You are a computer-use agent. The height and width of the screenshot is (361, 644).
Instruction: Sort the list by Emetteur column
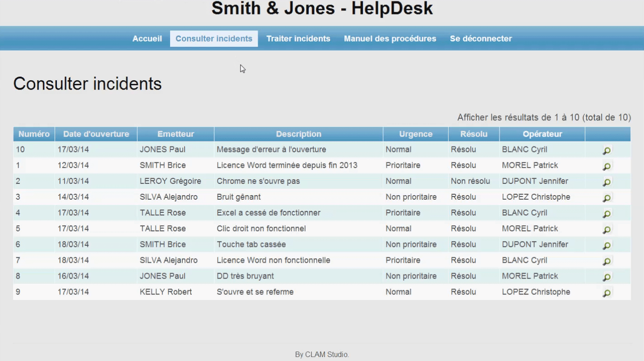[175, 134]
